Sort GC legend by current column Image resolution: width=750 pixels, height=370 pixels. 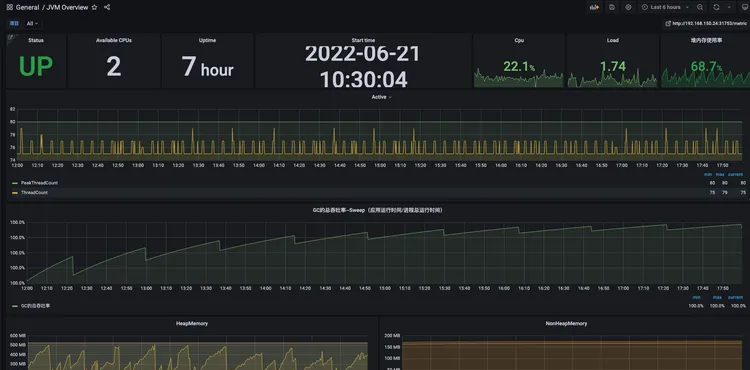pyautogui.click(x=735, y=297)
